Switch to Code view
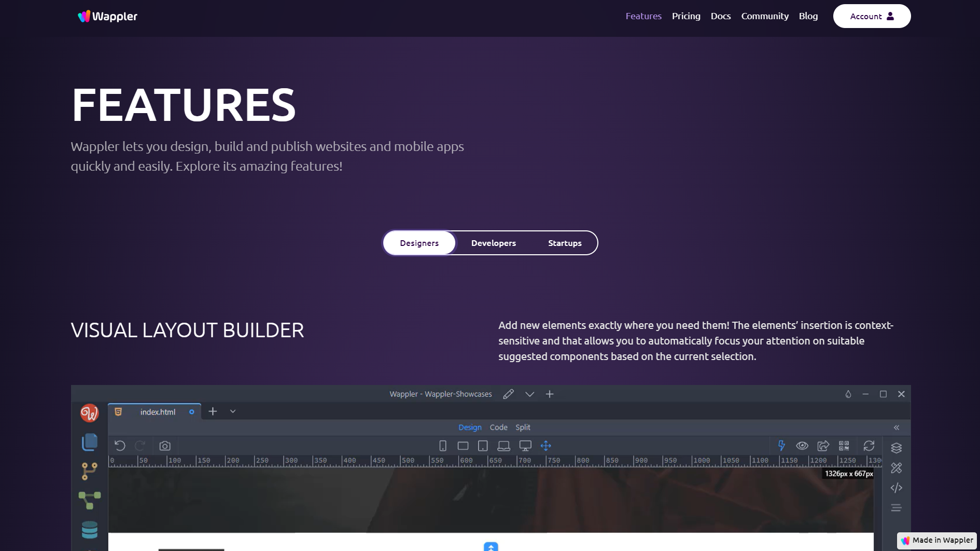This screenshot has width=980, height=551. 498,427
